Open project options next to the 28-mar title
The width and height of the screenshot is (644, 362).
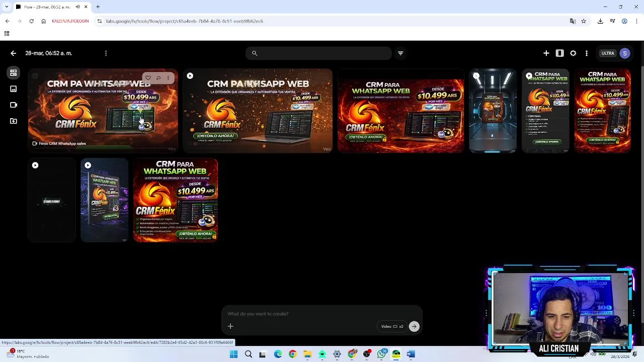point(106,53)
